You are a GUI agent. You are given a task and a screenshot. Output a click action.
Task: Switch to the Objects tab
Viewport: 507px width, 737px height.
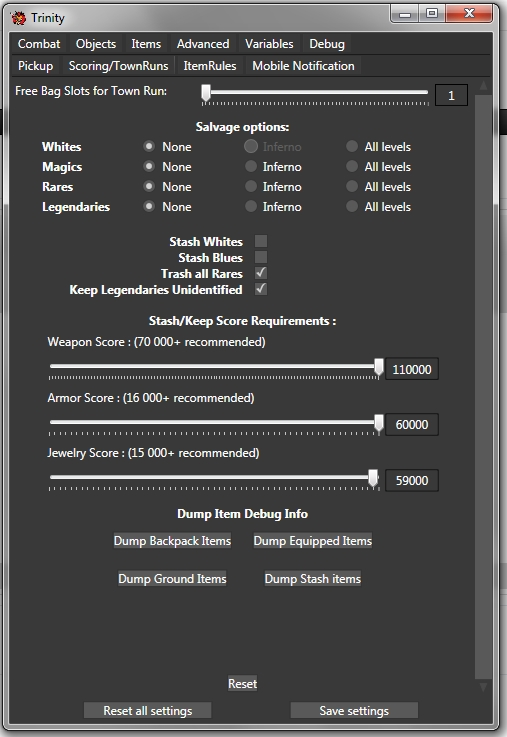coord(96,44)
